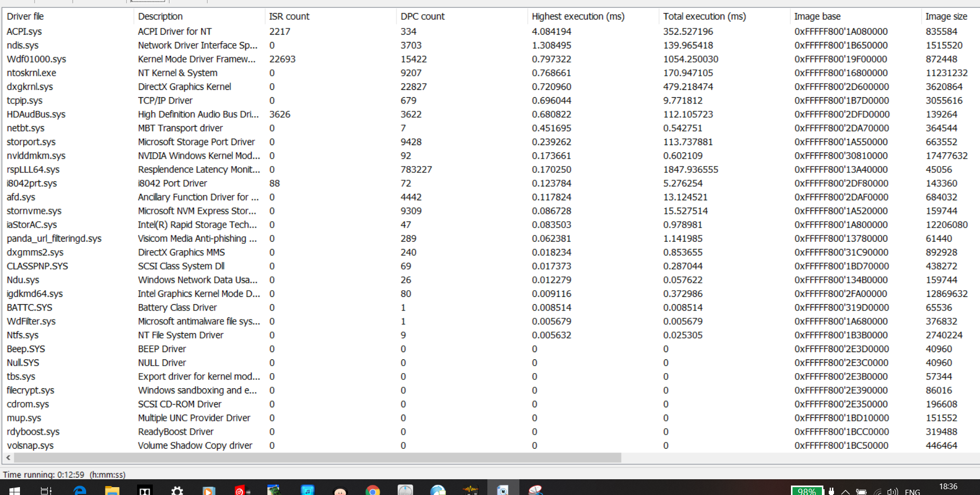Launch Google Chrome from the taskbar
The width and height of the screenshot is (980, 495).
[x=373, y=491]
